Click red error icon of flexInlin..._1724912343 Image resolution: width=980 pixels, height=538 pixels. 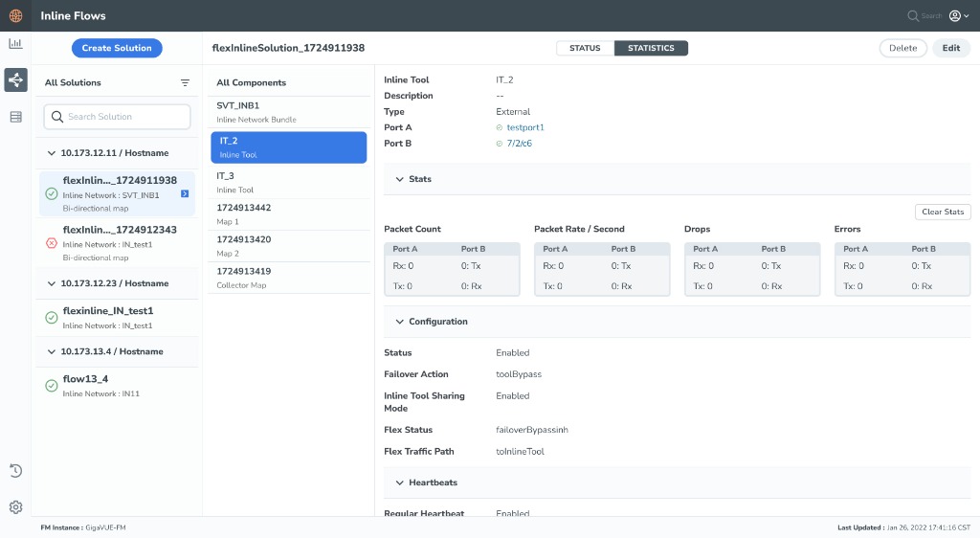[52, 243]
